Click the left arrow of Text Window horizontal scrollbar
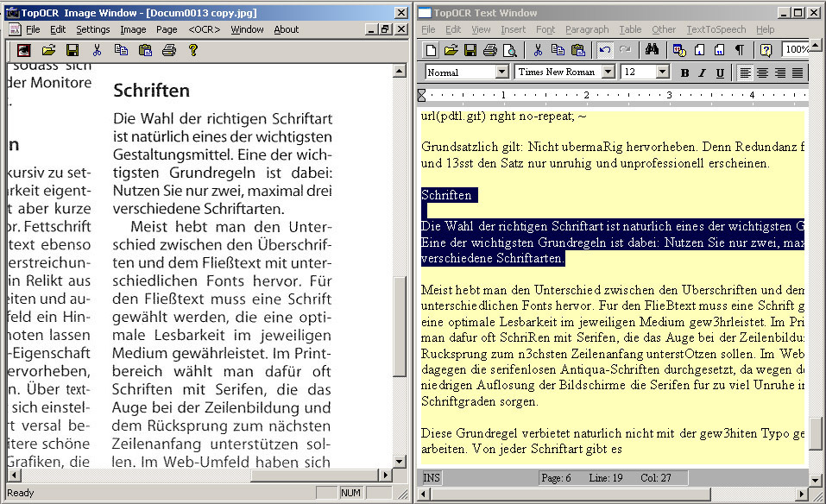The width and height of the screenshot is (826, 504). (424, 494)
